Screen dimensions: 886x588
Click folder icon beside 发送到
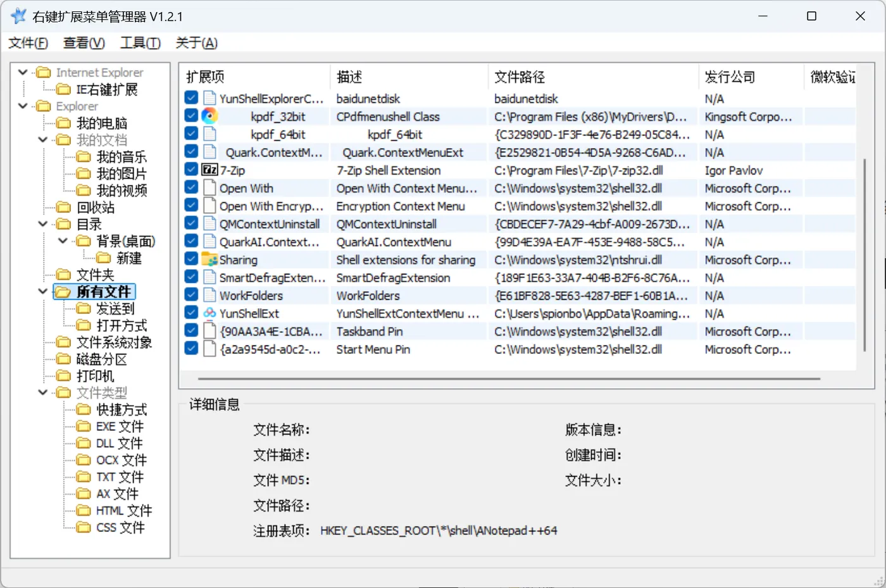tap(84, 308)
